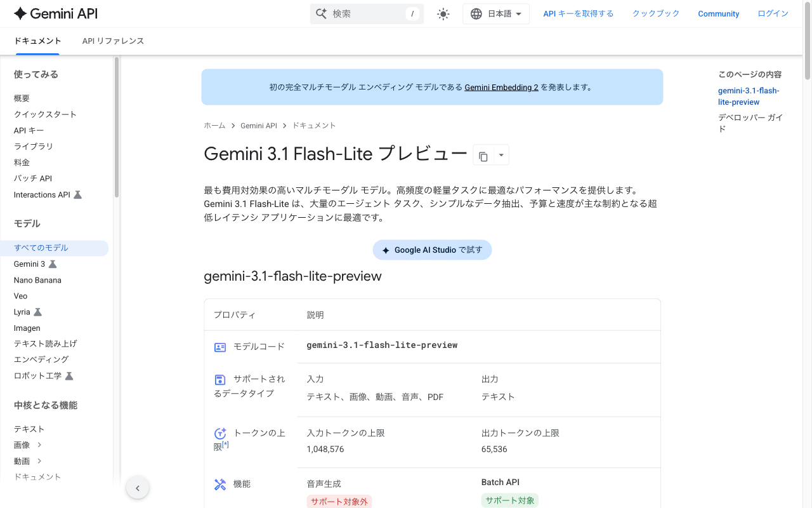Open the Gemini Embedding 2 announcement link
Viewport: 812px width, 508px height.
[501, 87]
